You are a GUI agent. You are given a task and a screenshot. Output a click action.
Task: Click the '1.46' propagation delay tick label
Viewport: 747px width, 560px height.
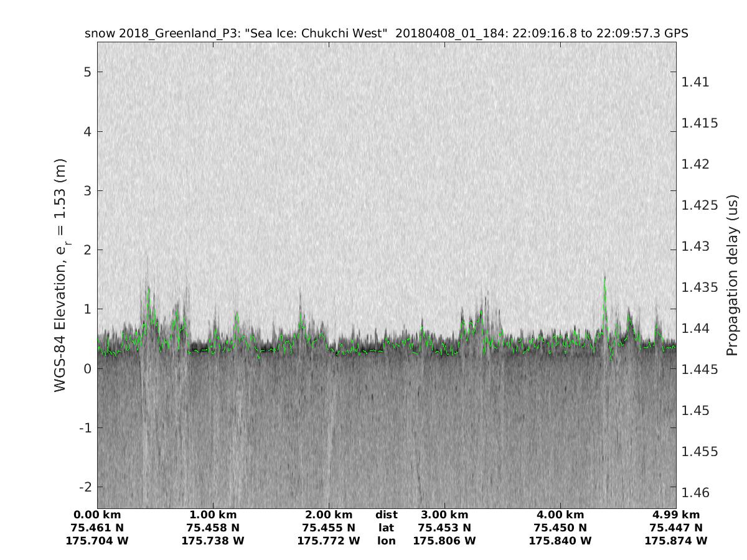pos(695,493)
